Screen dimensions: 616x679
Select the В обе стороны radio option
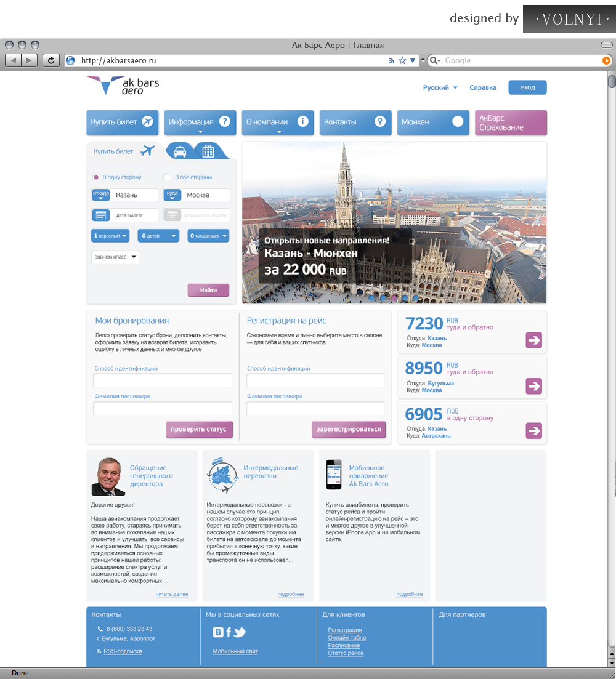pyautogui.click(x=167, y=177)
